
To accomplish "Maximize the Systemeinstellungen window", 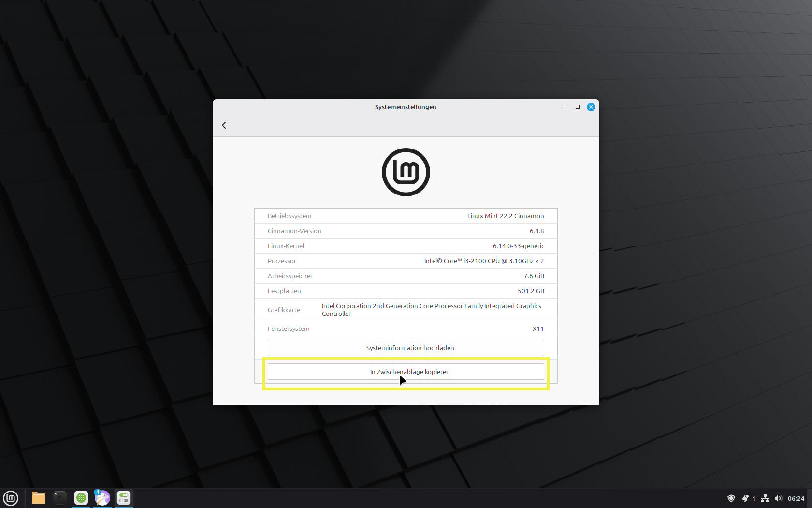I will point(577,107).
